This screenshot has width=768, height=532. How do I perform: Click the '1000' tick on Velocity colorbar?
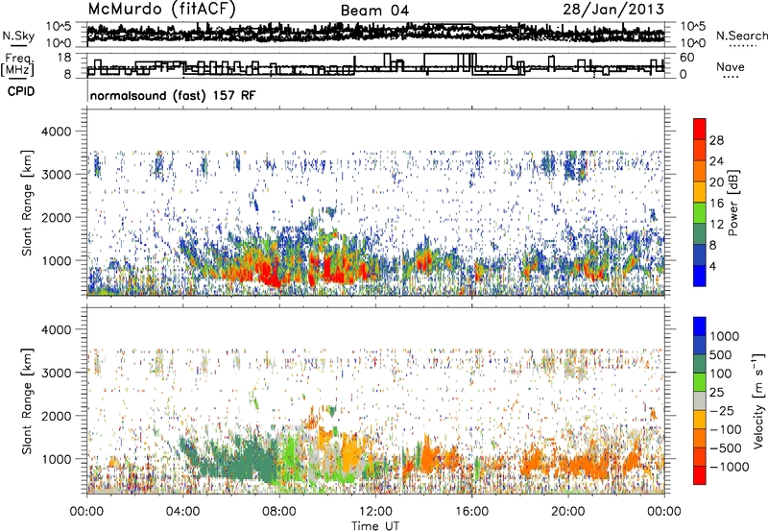tap(725, 336)
